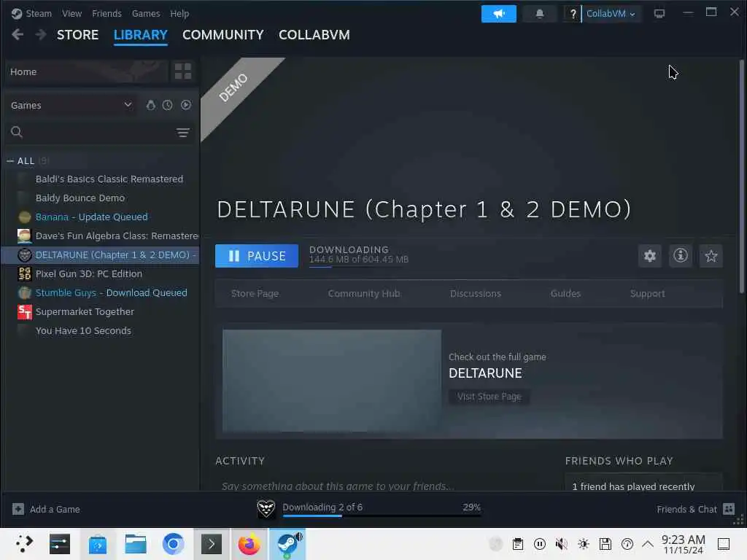Viewport: 747px width, 560px height.
Task: Open the Discussions link
Action: coord(476,294)
